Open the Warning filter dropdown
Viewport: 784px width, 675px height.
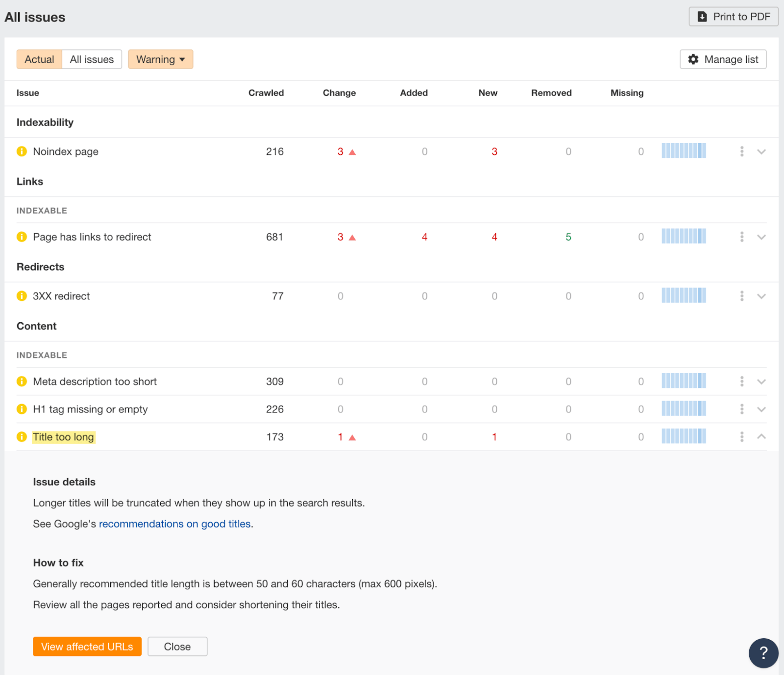point(160,59)
